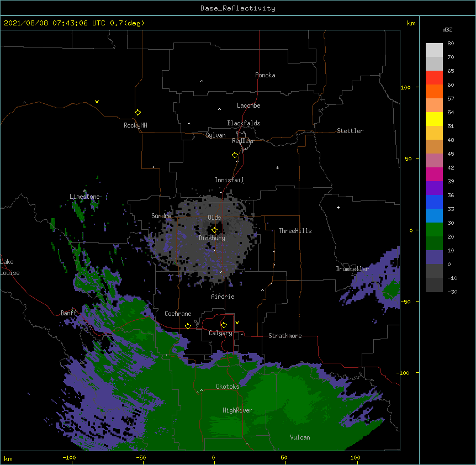This screenshot has height=465, width=476.
Task: Click the Banff label
Action: 68,313
